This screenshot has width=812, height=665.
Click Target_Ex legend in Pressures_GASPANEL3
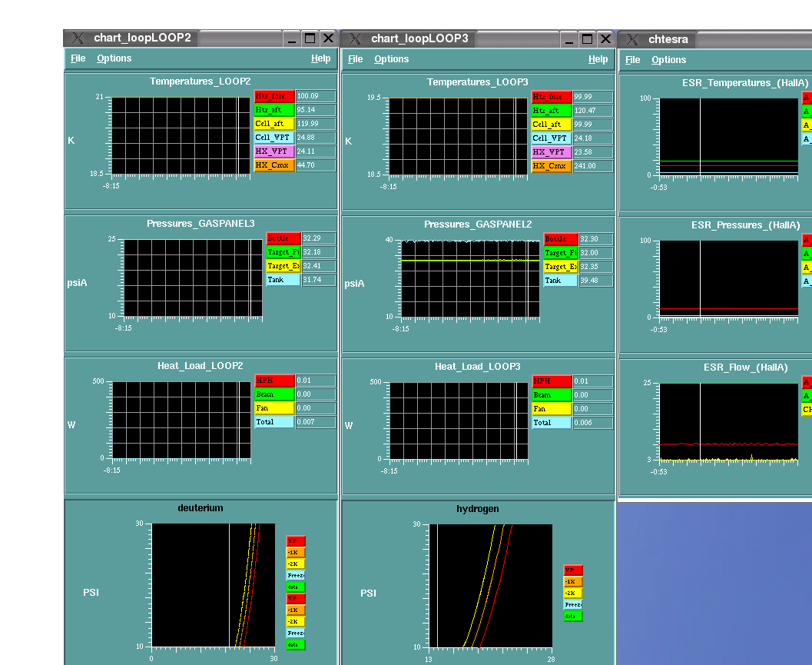283,266
